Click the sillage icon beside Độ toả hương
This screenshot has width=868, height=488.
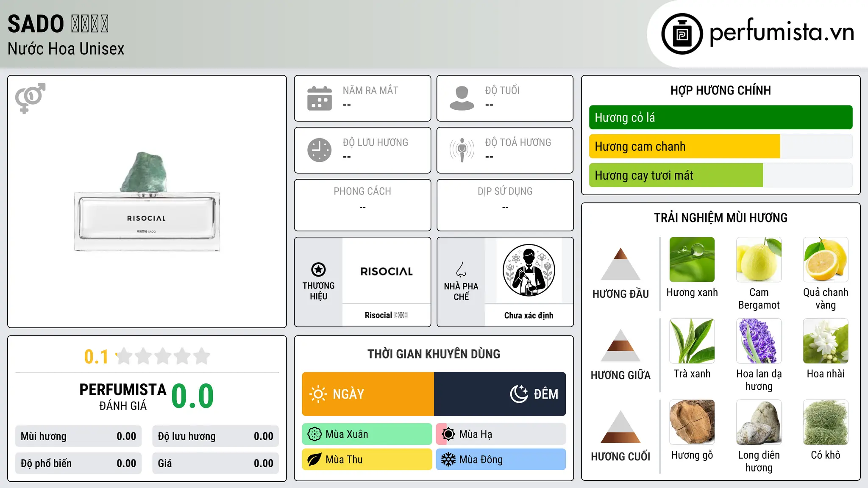coord(462,150)
